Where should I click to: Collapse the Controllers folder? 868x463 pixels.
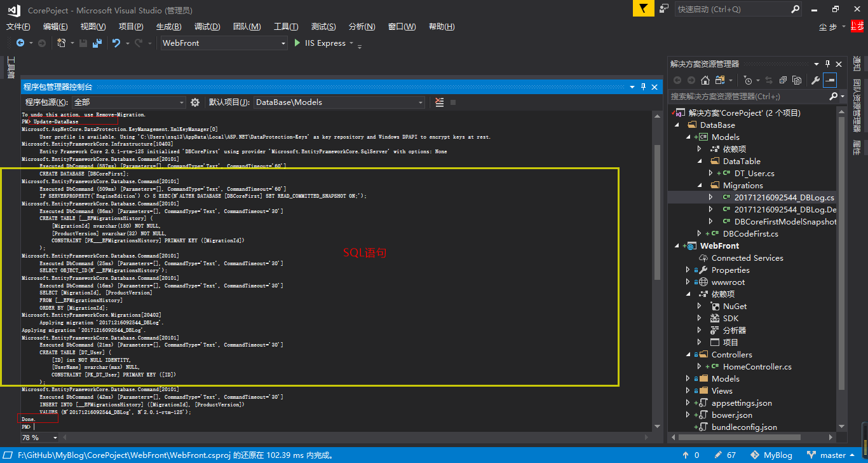[x=688, y=355]
